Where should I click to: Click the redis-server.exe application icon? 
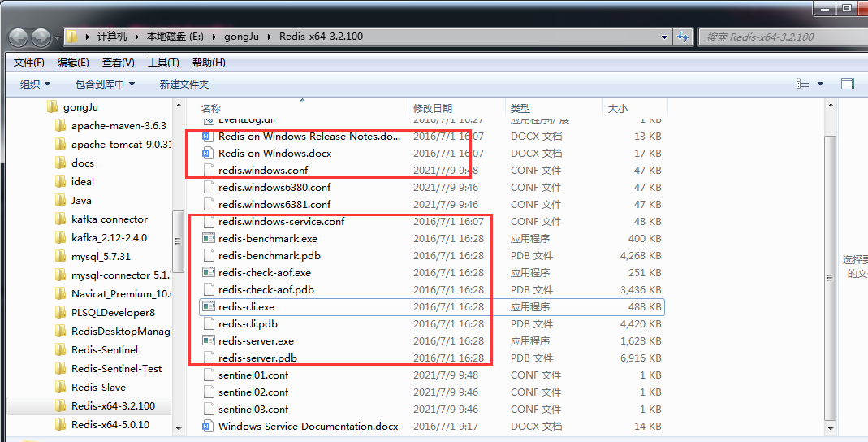208,341
